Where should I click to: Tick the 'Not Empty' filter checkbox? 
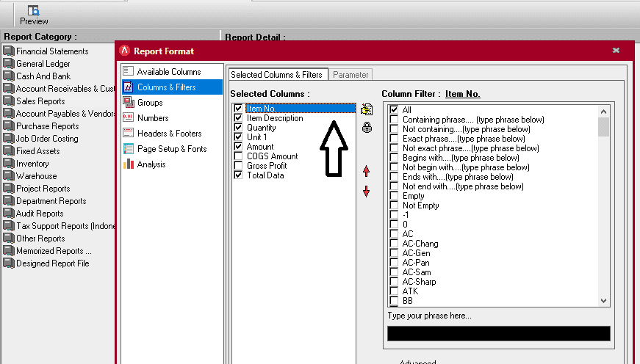[x=395, y=205]
